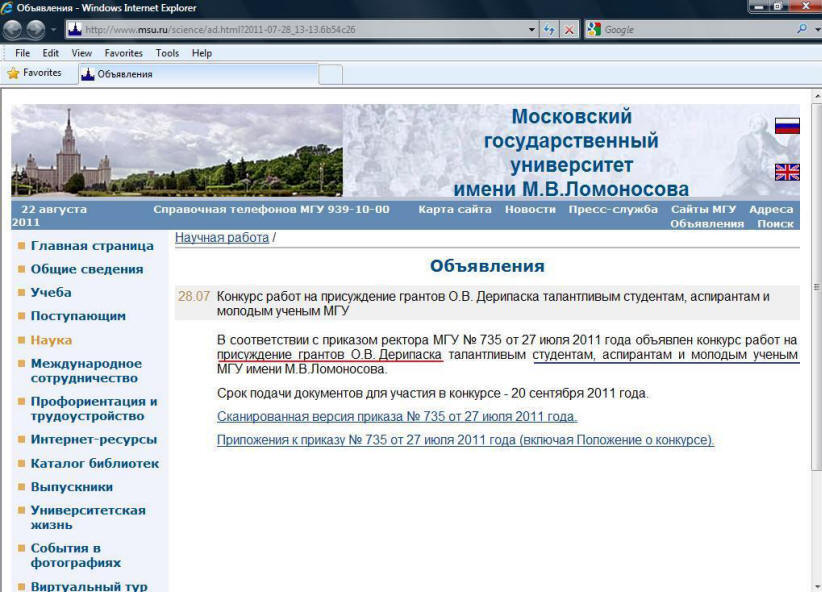Screen dimensions: 822x592
Task: Open Наука section in sidebar
Action: coord(51,340)
